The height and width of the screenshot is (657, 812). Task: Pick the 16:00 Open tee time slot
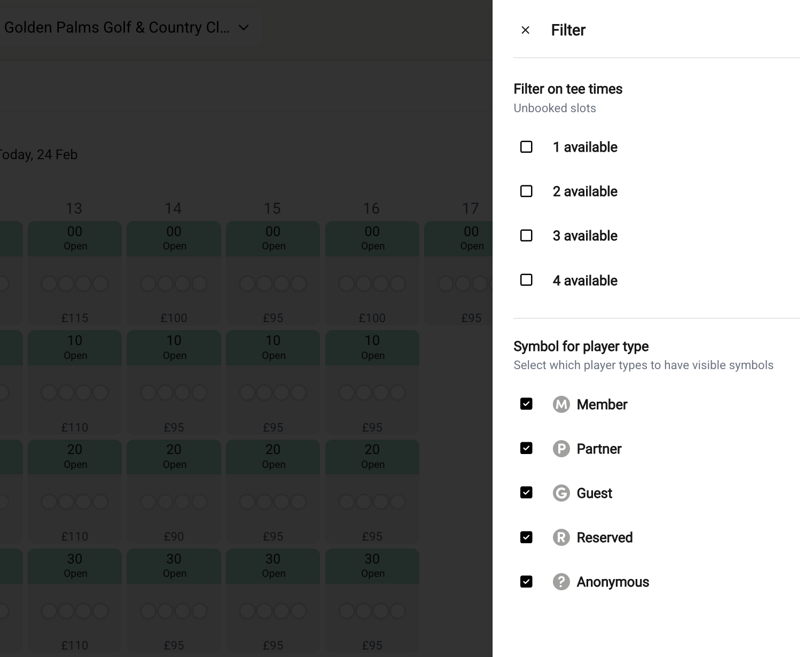(372, 273)
